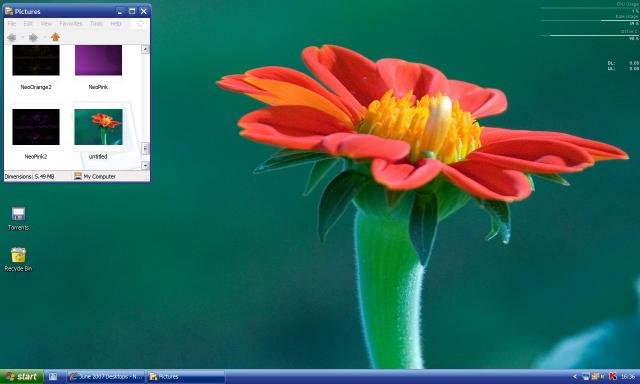Click the scrollbar up arrow in Pictures
The image size is (640, 384).
coord(145,49)
